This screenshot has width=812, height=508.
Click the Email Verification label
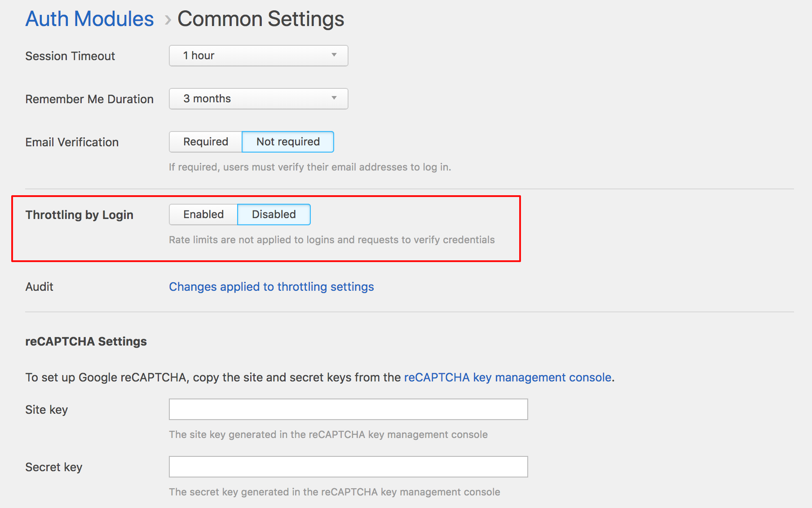coord(72,142)
